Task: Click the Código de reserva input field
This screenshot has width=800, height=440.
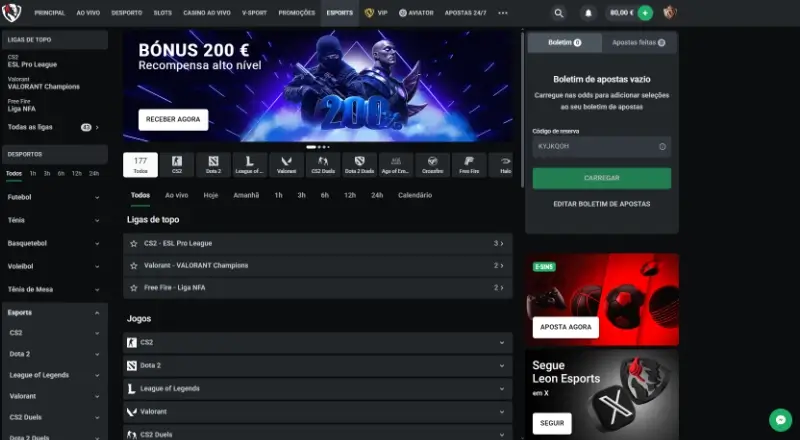Action: point(594,146)
